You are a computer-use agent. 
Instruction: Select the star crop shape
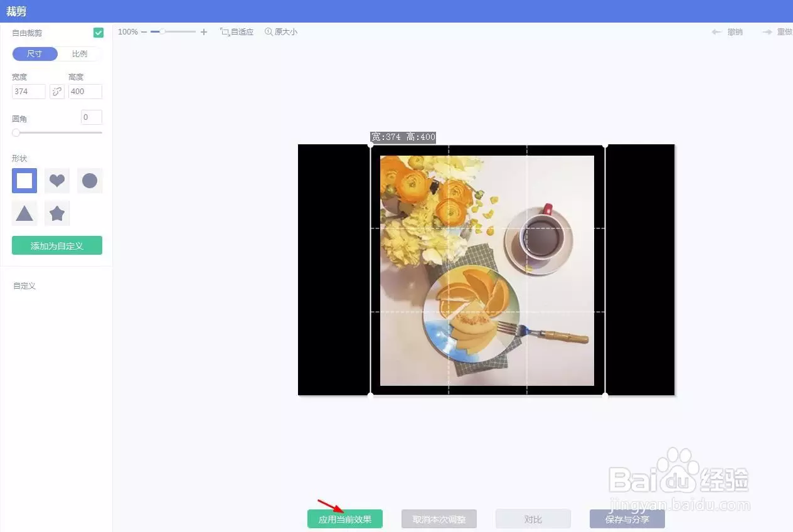point(57,213)
